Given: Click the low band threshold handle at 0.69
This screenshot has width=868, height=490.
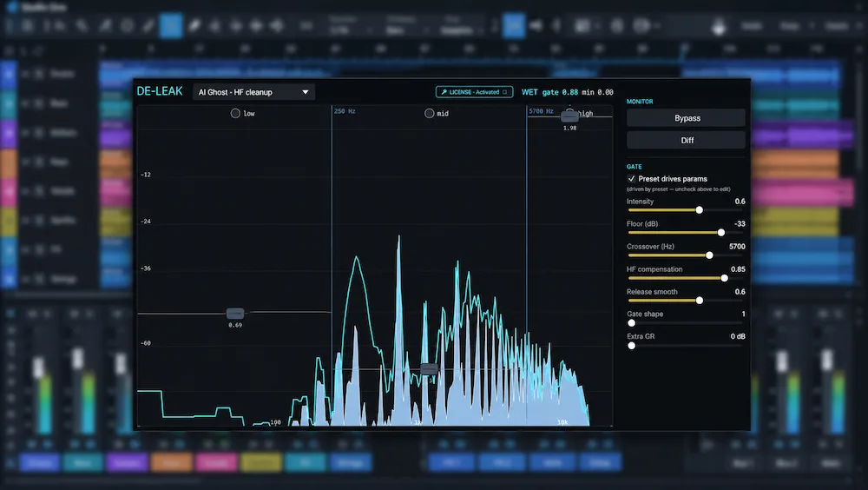Looking at the screenshot, I should click(x=235, y=313).
